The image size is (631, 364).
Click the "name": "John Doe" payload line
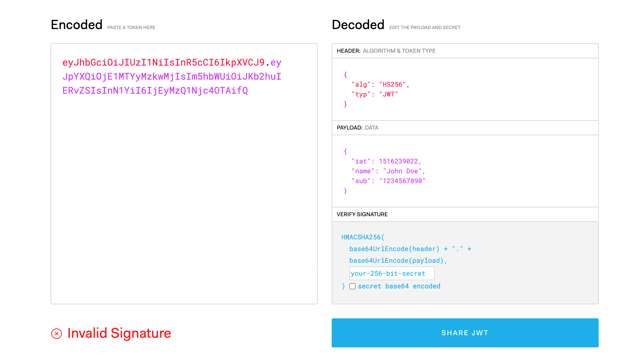[x=388, y=171]
